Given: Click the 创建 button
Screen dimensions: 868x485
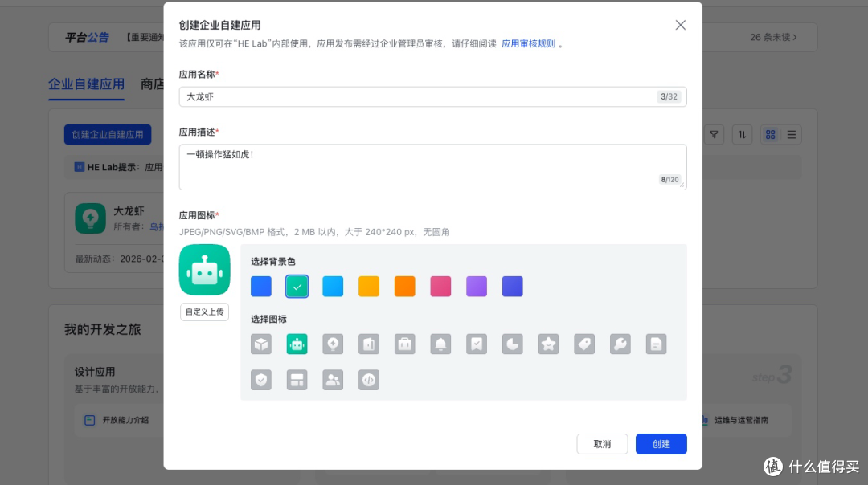Looking at the screenshot, I should pyautogui.click(x=661, y=444).
